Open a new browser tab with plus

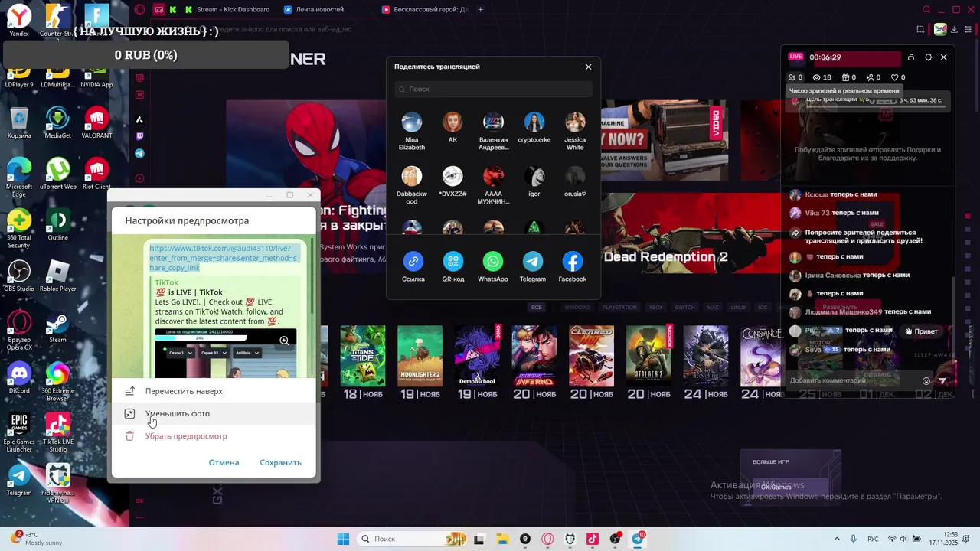[x=481, y=9]
